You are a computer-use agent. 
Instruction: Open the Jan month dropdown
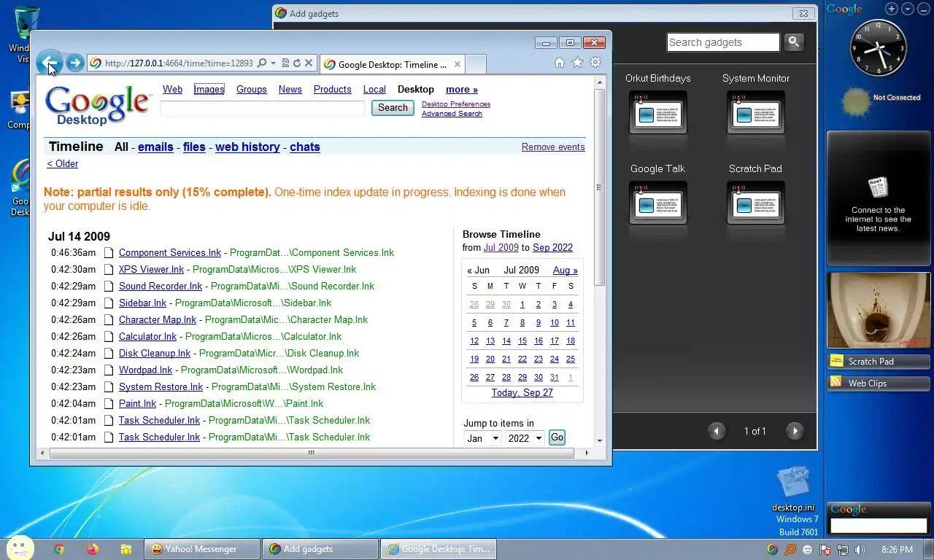[482, 438]
